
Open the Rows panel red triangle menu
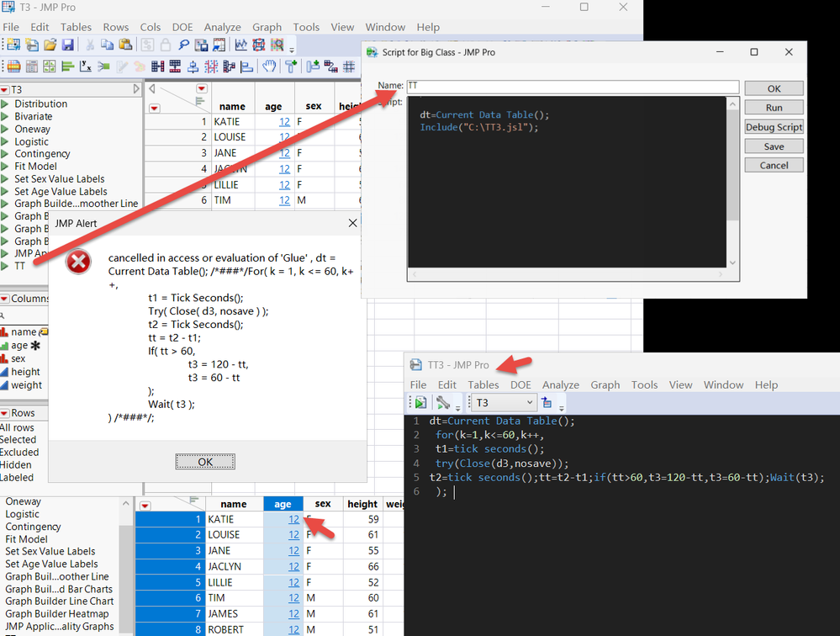tap(4, 413)
